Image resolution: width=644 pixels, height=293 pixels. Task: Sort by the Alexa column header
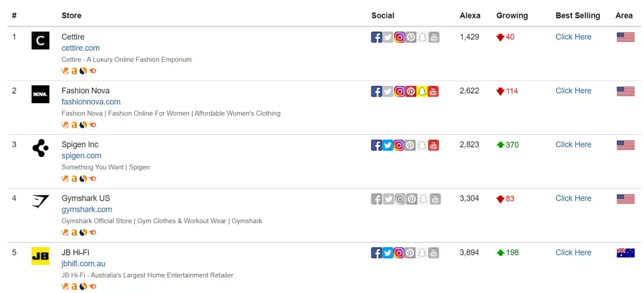(x=469, y=16)
